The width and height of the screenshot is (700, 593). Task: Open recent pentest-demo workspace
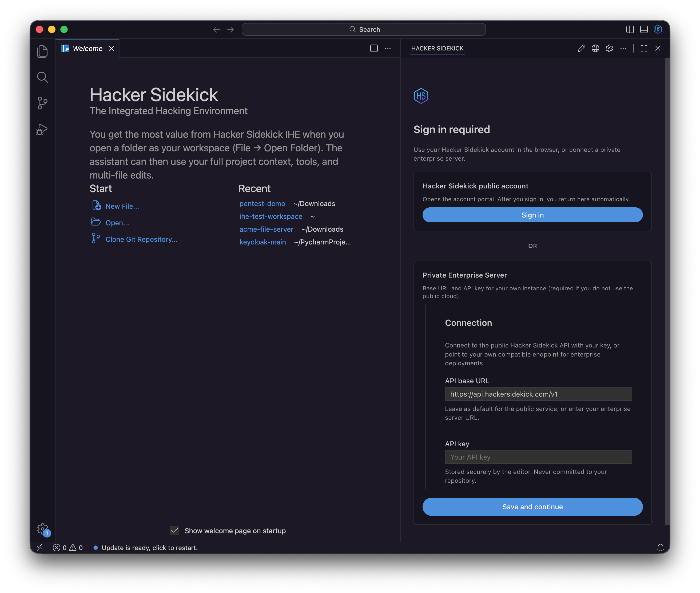click(262, 204)
